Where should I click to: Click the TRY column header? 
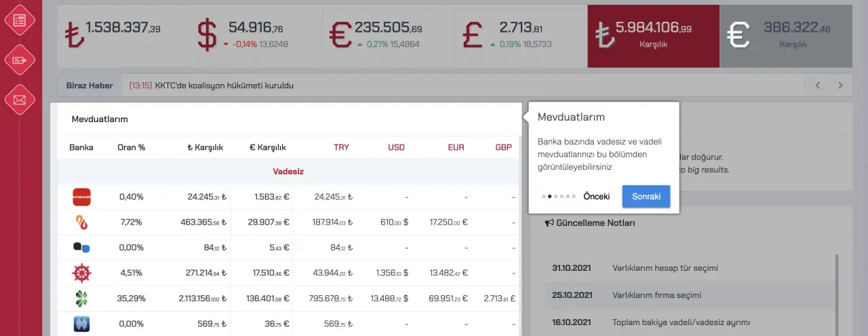(x=341, y=147)
